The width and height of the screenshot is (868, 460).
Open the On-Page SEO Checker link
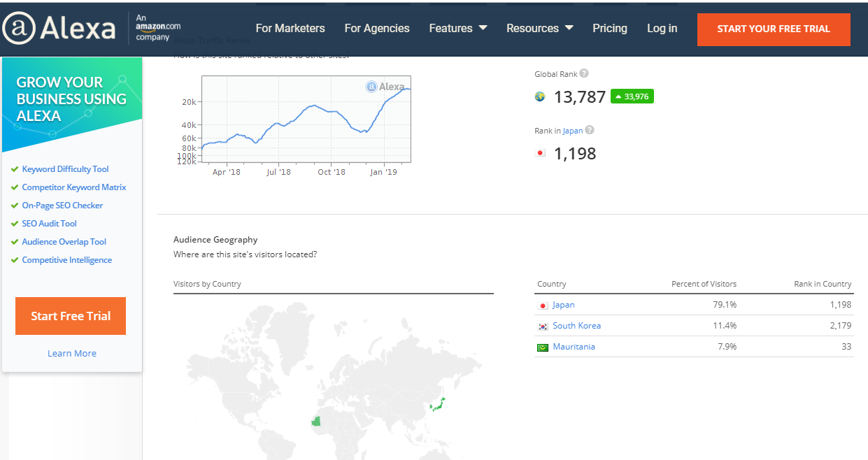coord(62,206)
